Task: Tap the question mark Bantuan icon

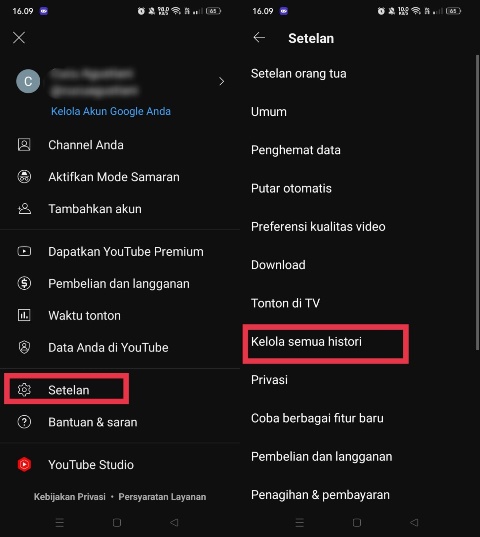Action: pyautogui.click(x=24, y=422)
